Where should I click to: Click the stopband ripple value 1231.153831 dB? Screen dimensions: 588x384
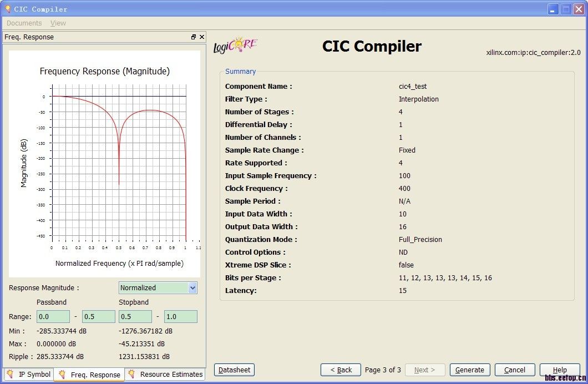tap(144, 357)
